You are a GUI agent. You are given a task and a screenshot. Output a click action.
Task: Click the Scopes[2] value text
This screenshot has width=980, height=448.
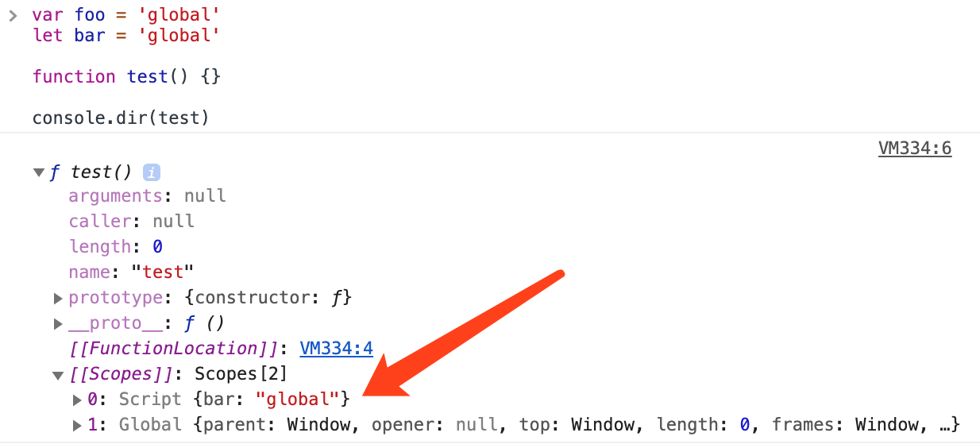[x=241, y=373]
